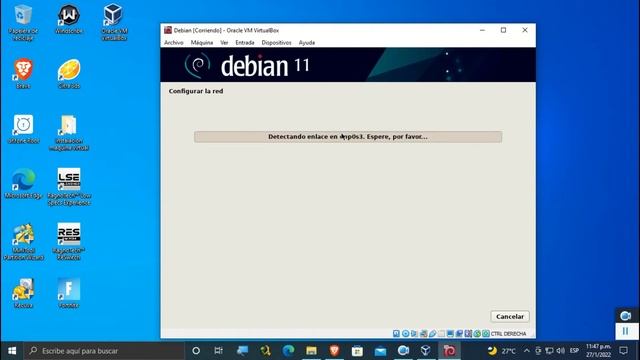Change the ESP input language
640x360 pixels.
(x=574, y=351)
